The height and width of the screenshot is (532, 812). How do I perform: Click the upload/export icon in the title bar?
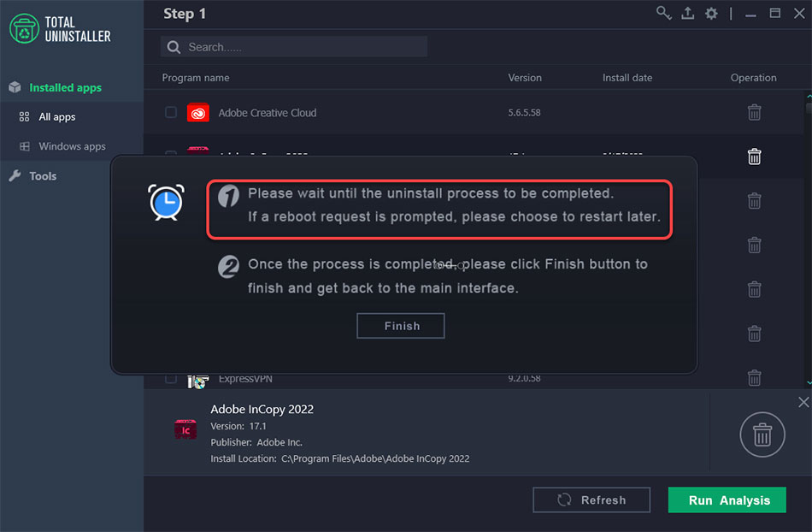[x=688, y=13]
